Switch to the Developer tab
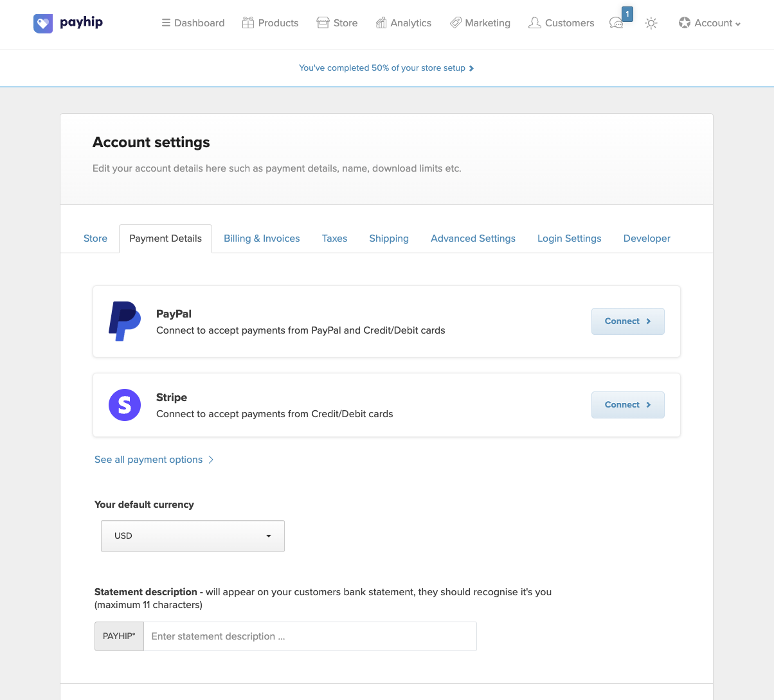 click(x=647, y=238)
